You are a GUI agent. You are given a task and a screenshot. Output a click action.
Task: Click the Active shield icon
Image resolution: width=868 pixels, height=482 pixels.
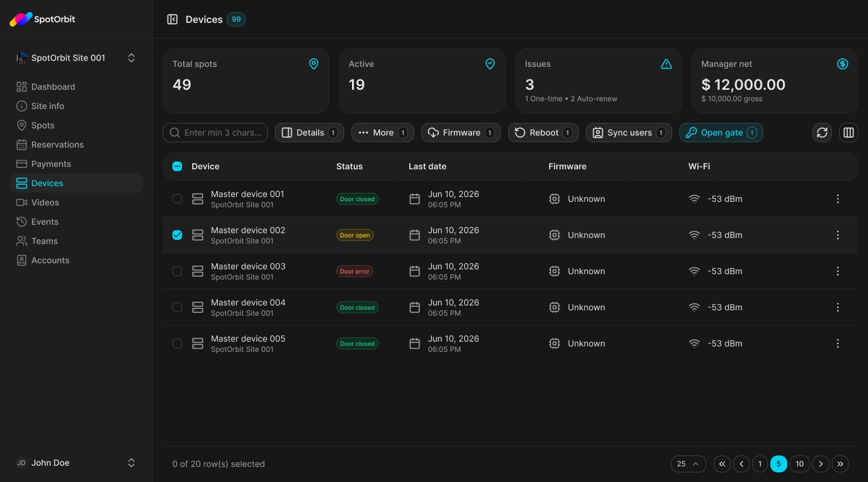490,64
